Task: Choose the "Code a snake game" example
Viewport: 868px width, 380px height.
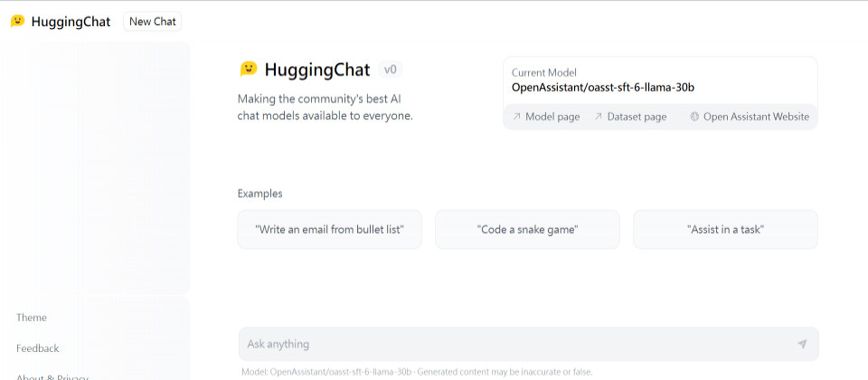Action: (x=527, y=229)
